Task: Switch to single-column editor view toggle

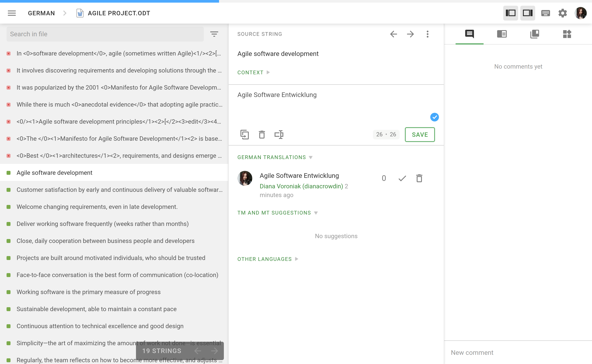Action: pos(510,13)
